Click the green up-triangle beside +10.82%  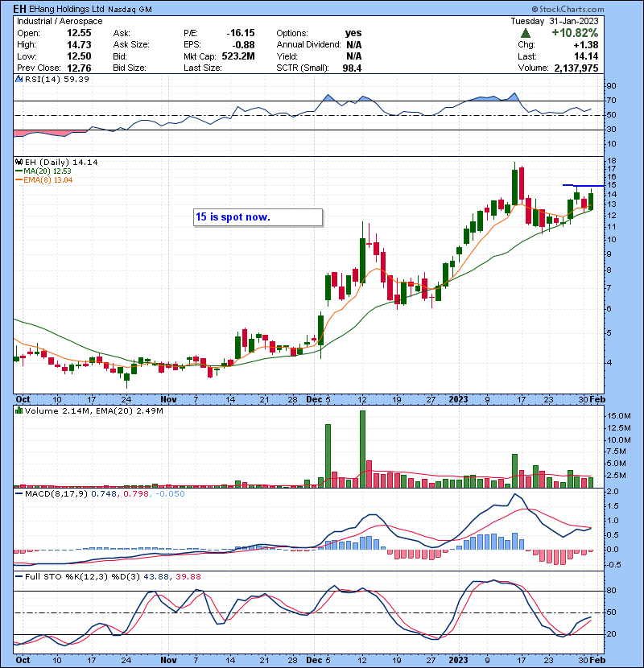[526, 33]
